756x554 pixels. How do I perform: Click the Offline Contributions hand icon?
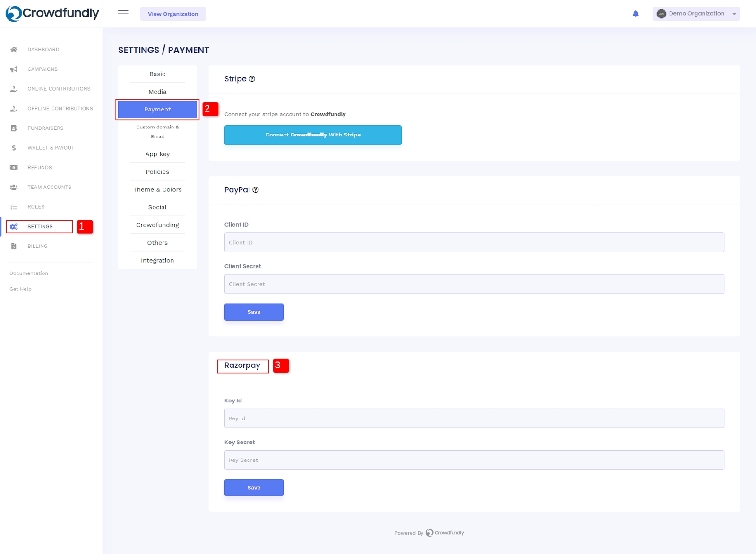[x=14, y=109]
